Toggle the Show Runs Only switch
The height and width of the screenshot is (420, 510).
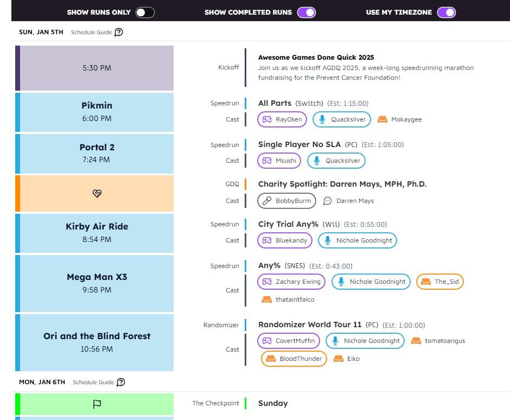(x=145, y=12)
